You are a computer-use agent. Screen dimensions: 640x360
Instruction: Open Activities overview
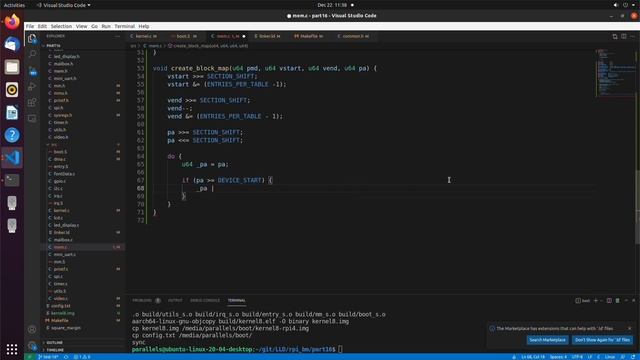14,5
